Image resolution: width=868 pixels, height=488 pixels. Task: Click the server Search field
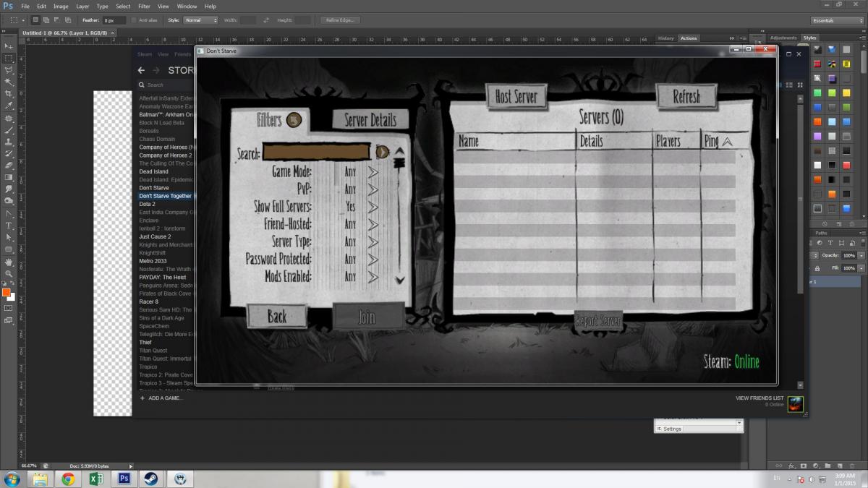pyautogui.click(x=317, y=153)
